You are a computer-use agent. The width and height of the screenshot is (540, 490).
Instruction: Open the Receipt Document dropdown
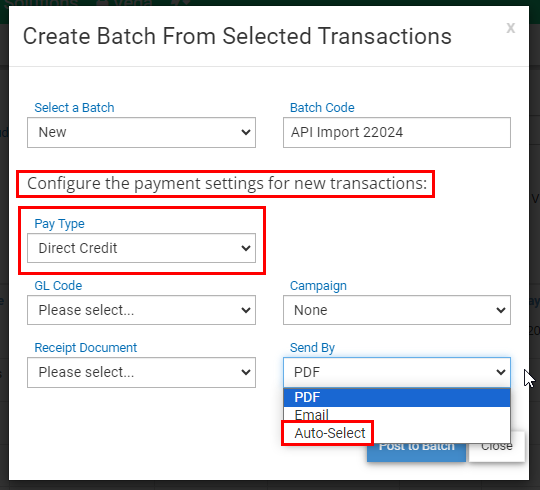[x=141, y=372]
